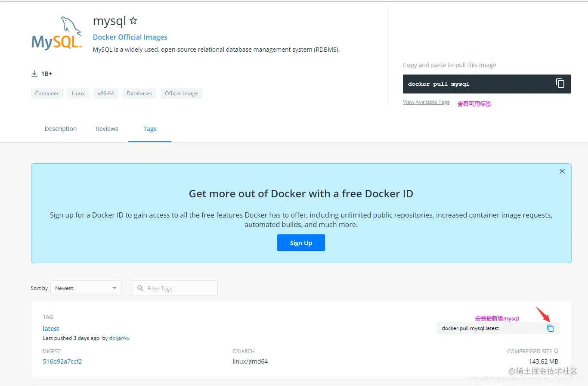Viewport: 588px width, 386px height.
Task: Click the Sort by label
Action: click(39, 288)
